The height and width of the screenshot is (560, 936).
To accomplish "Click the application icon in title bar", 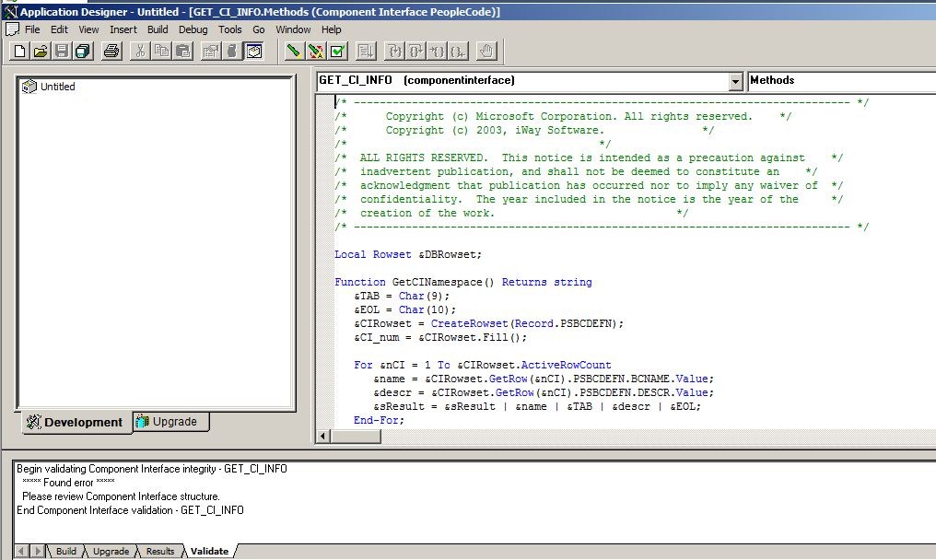I will tap(11, 11).
